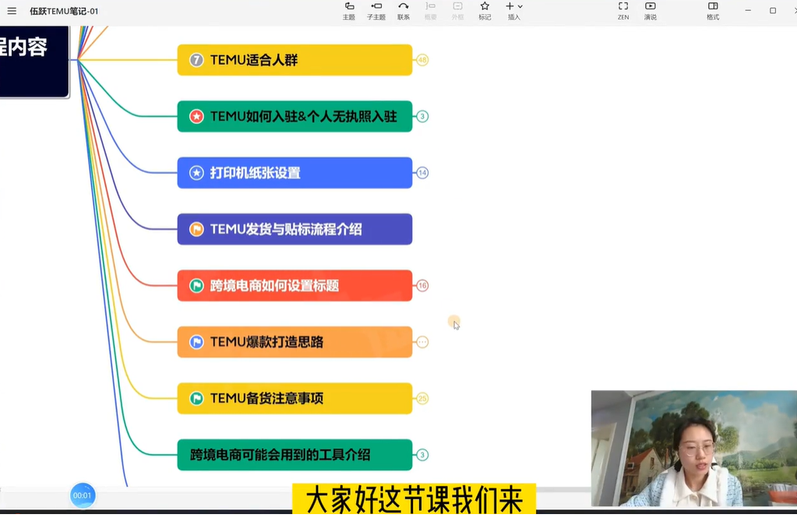Expand the collapsed branch badge 48 on TEMU适合人群

click(421, 59)
